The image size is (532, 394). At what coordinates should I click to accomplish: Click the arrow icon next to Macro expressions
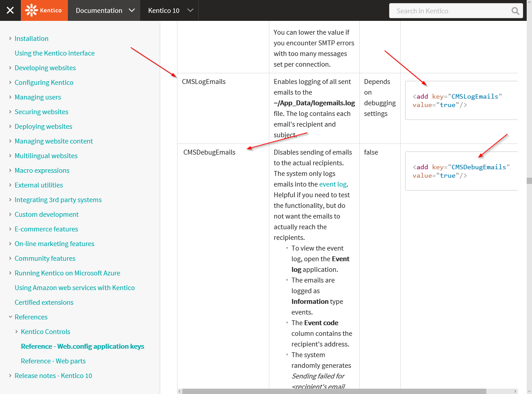pyautogui.click(x=10, y=170)
